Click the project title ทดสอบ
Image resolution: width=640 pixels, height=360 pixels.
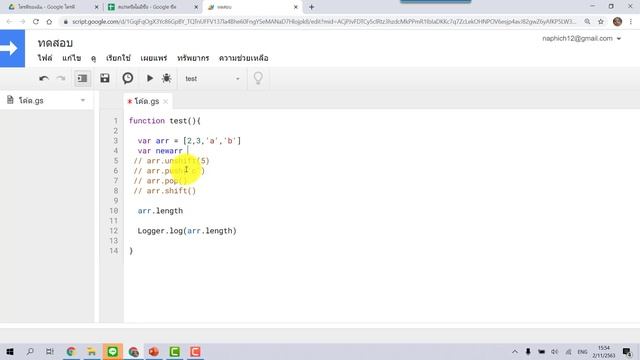pos(55,43)
